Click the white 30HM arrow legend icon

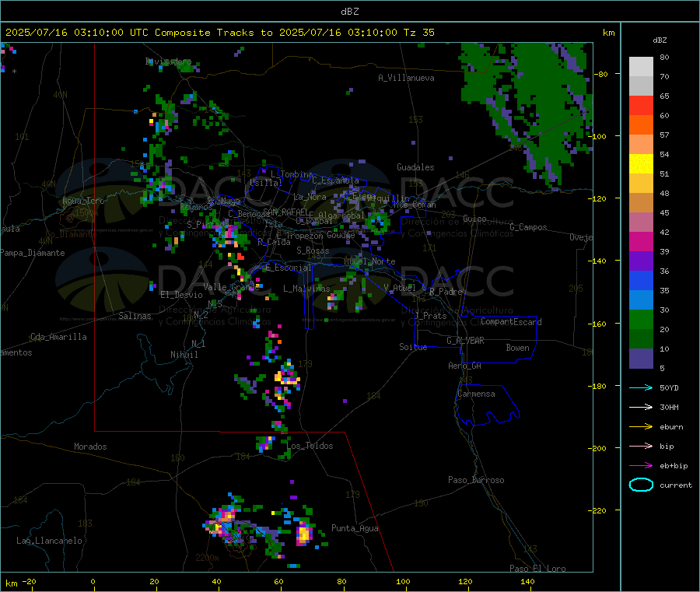(x=641, y=407)
